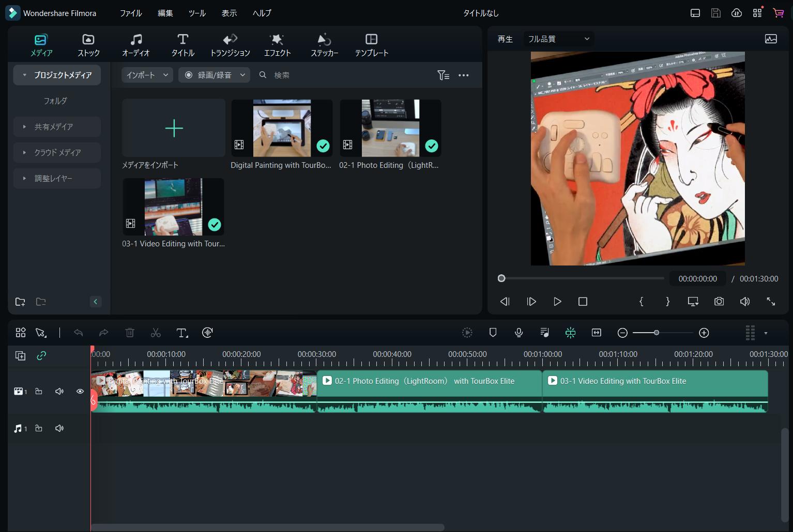Open the 編集 menu

coord(165,13)
